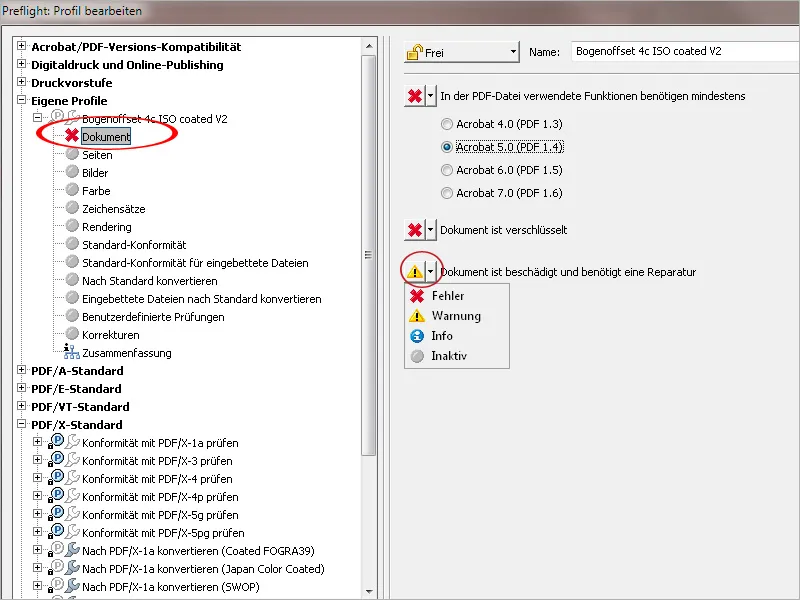Click the gray status dot beside Seiten
Image resolution: width=800 pixels, height=600 pixels.
click(72, 154)
